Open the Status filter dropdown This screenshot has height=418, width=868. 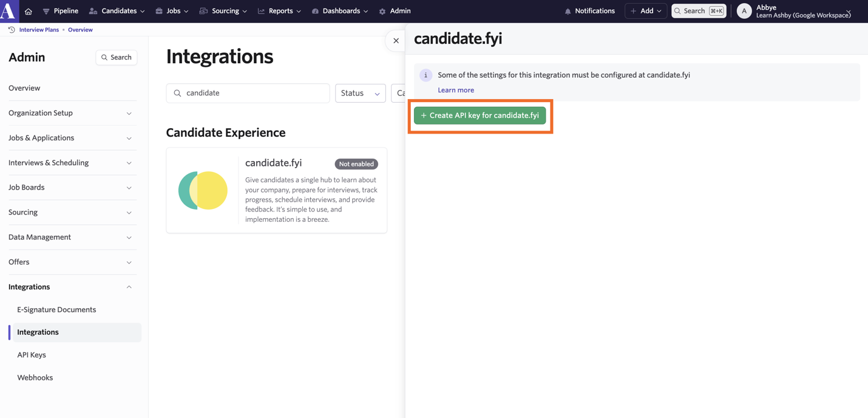tap(361, 93)
